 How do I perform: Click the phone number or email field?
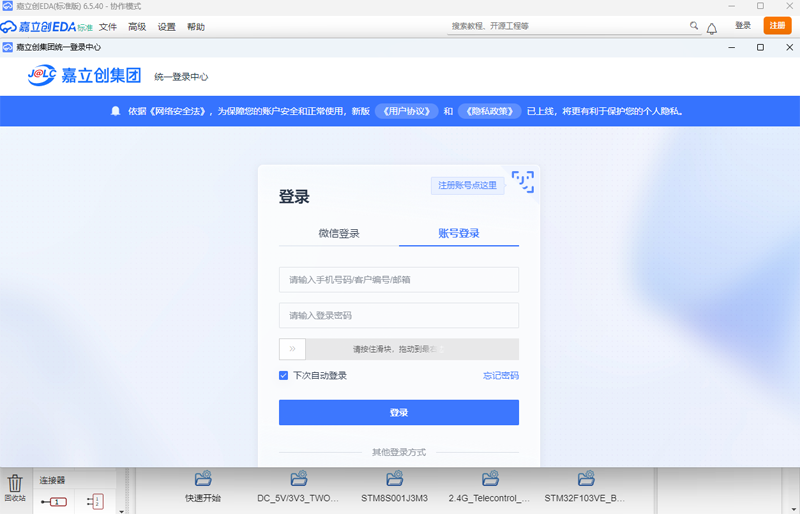coord(399,280)
